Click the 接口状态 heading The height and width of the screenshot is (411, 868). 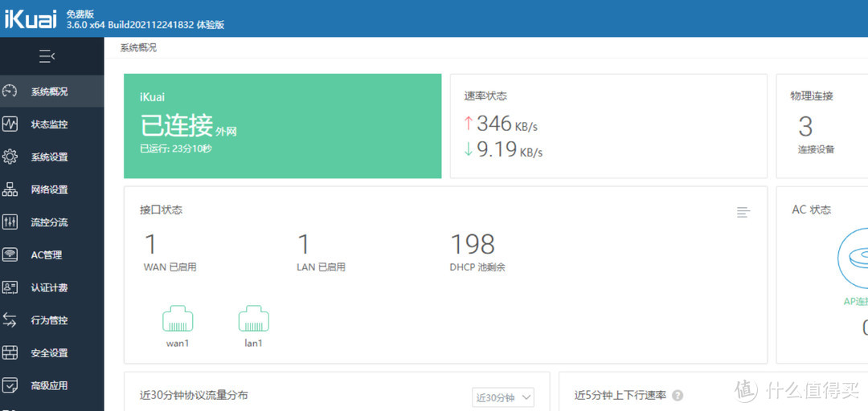pyautogui.click(x=161, y=210)
